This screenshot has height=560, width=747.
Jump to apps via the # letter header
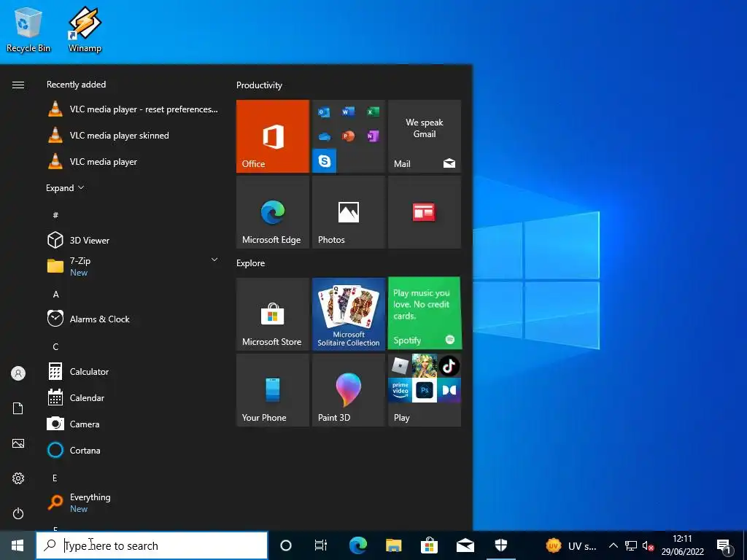point(55,215)
